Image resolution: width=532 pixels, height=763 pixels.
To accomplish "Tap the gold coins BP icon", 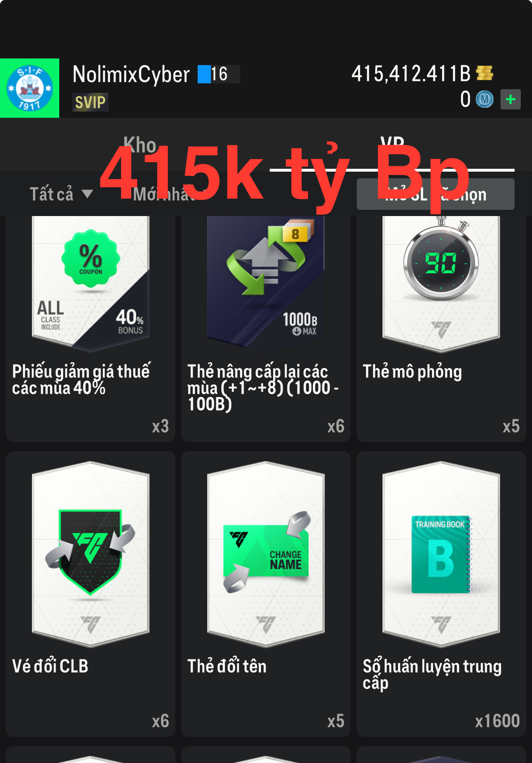I will [484, 73].
